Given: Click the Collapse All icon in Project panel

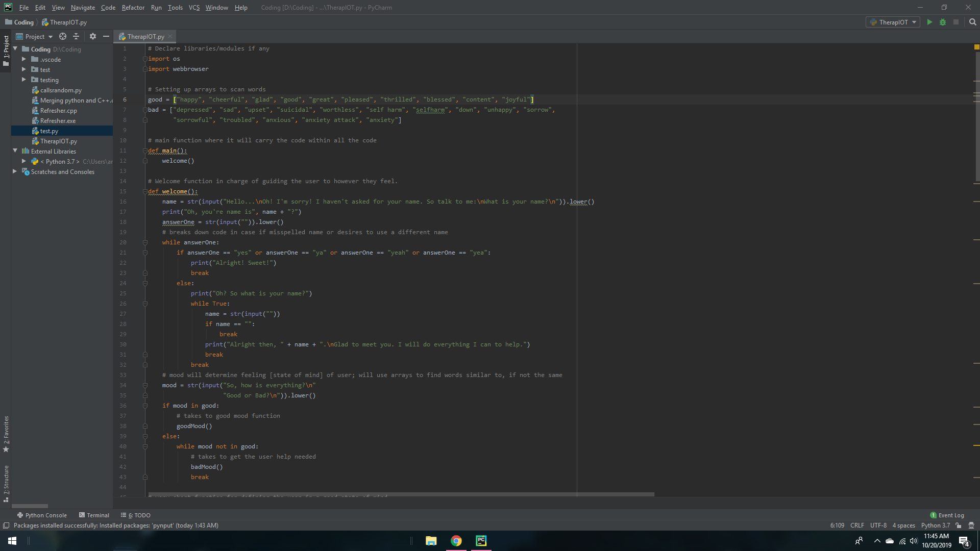Looking at the screenshot, I should [76, 36].
